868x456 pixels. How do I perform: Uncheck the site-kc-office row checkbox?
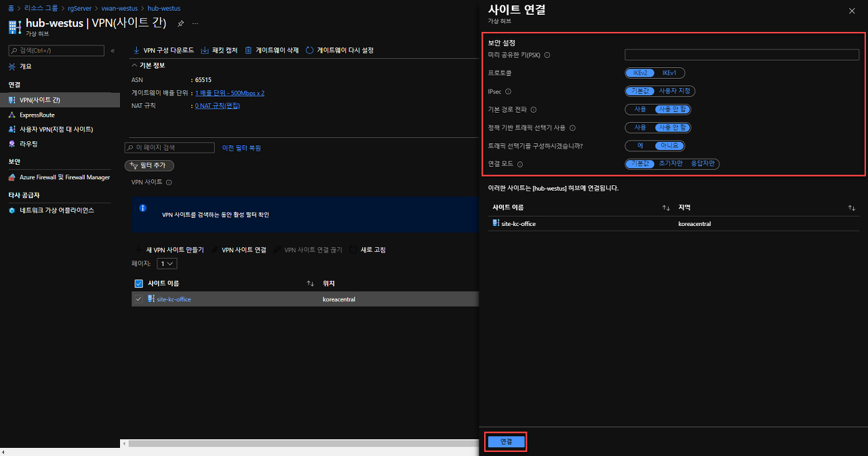pos(139,299)
